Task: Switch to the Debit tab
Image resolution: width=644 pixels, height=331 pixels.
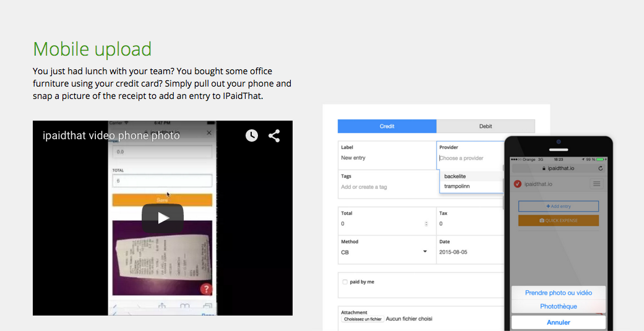Action: click(486, 126)
